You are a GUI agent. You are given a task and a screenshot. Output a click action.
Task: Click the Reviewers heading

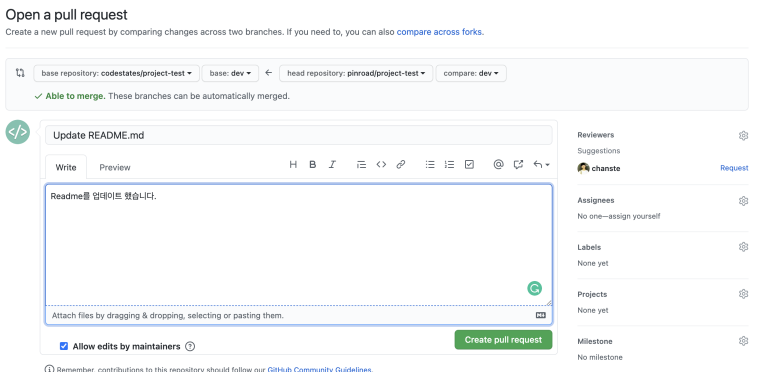596,135
